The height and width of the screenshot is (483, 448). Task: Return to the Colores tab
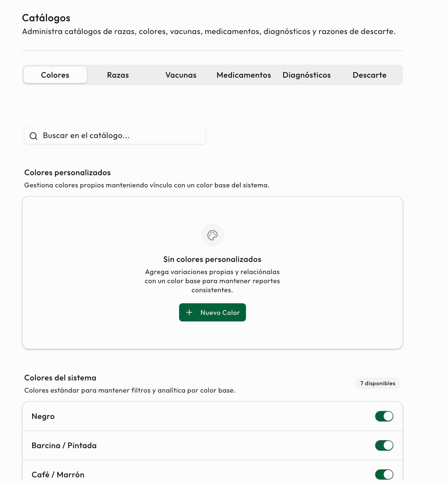[55, 75]
